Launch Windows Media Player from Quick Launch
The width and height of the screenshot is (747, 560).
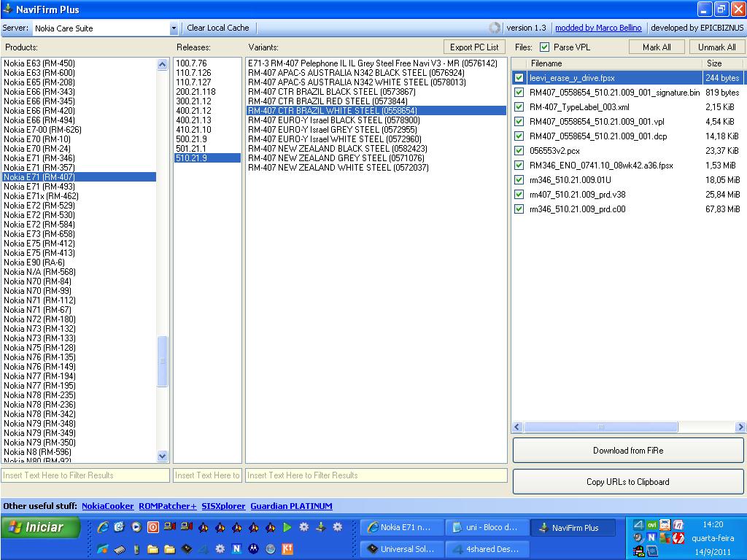136,527
